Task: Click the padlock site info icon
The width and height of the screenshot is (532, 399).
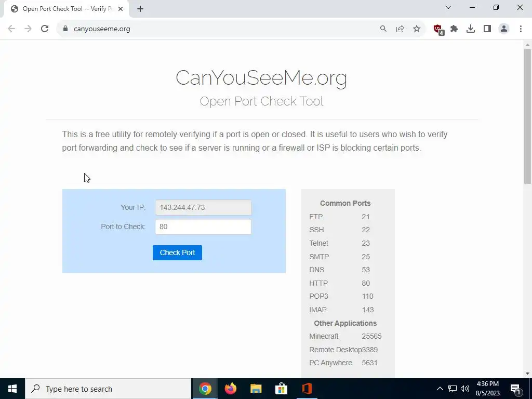Action: [x=65, y=29]
